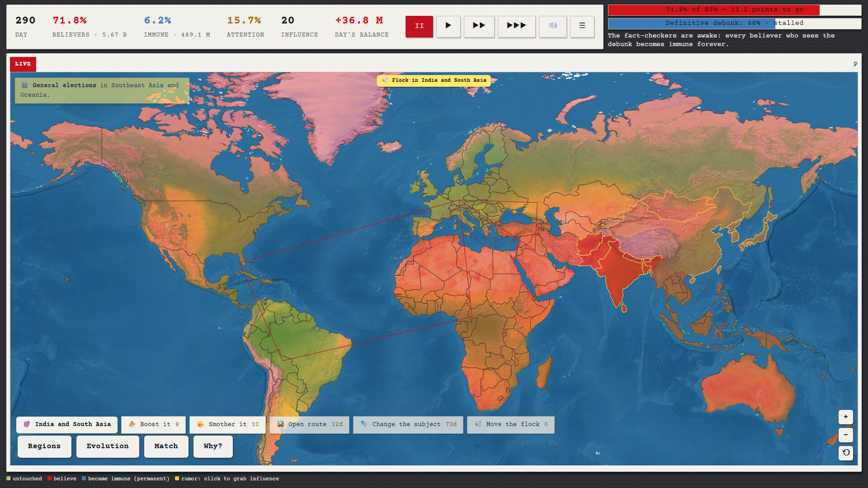Open the hamburger menu
The image size is (868, 488).
pos(582,26)
